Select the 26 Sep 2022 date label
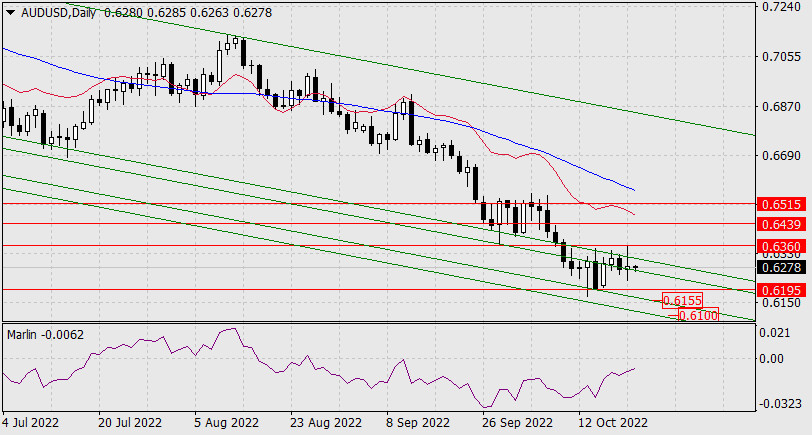 click(x=515, y=423)
